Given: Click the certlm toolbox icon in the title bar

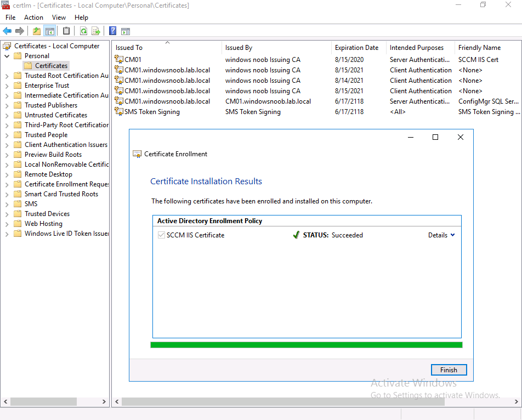Looking at the screenshot, I should point(5,5).
